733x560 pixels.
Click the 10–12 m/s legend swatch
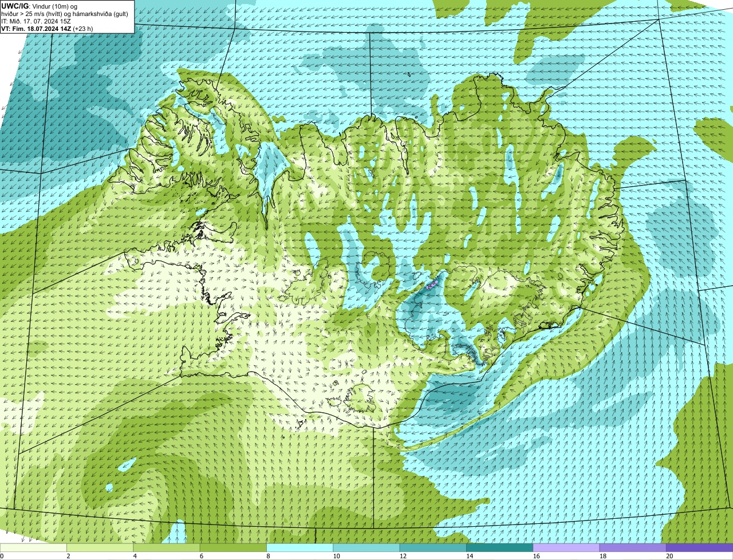click(x=366, y=547)
